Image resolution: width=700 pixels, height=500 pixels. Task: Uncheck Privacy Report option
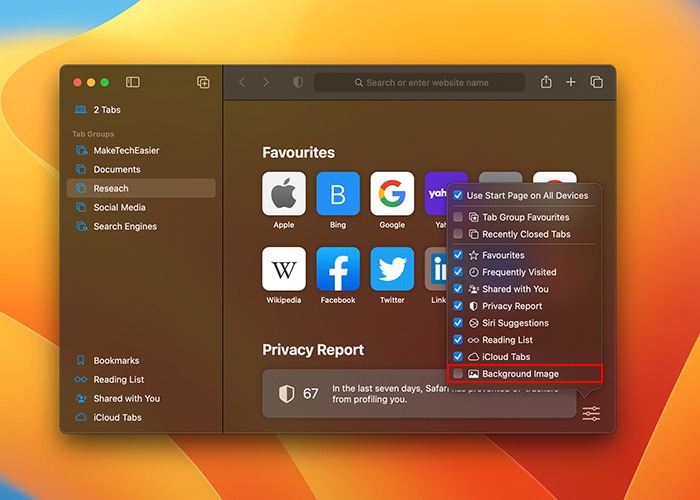[x=458, y=306]
